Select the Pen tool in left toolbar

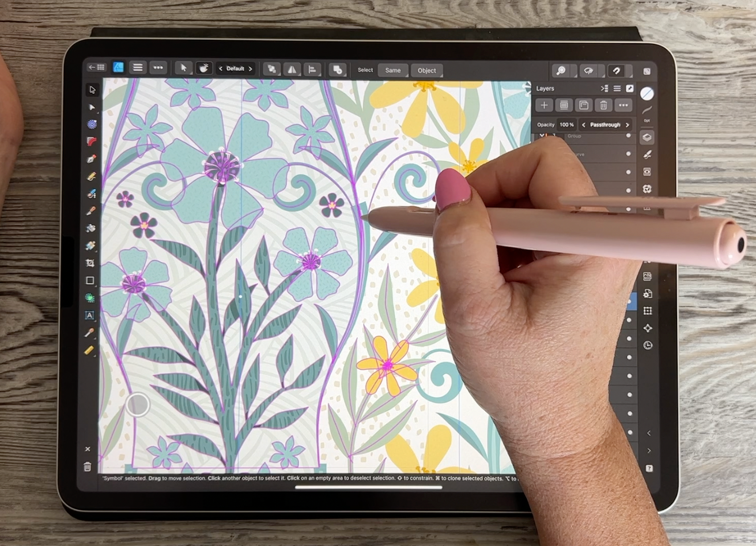[x=90, y=159]
